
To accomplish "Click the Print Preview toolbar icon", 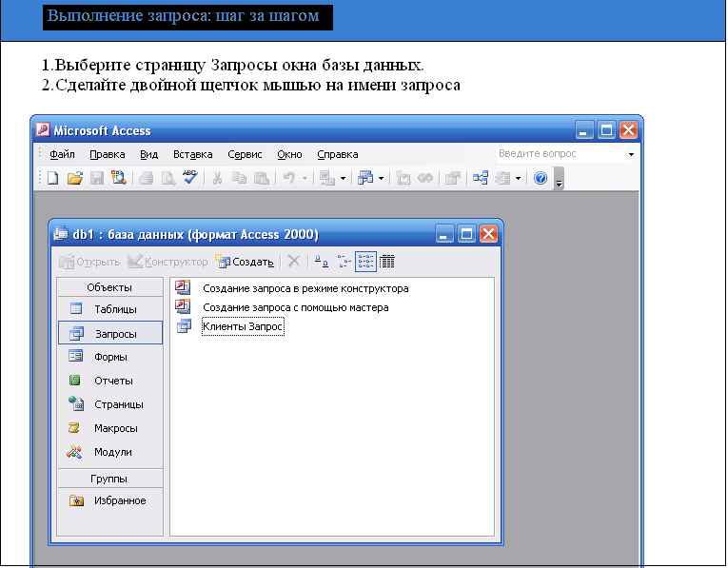I will pos(168,178).
